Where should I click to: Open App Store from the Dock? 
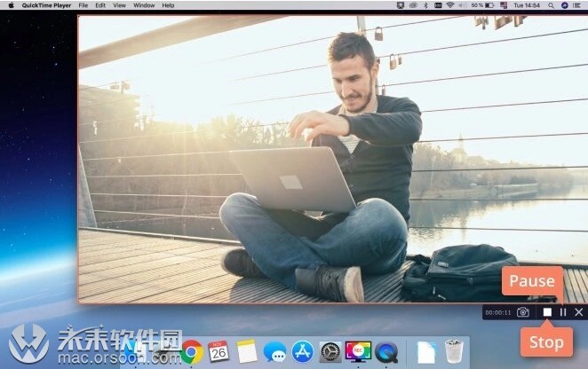[x=302, y=351]
